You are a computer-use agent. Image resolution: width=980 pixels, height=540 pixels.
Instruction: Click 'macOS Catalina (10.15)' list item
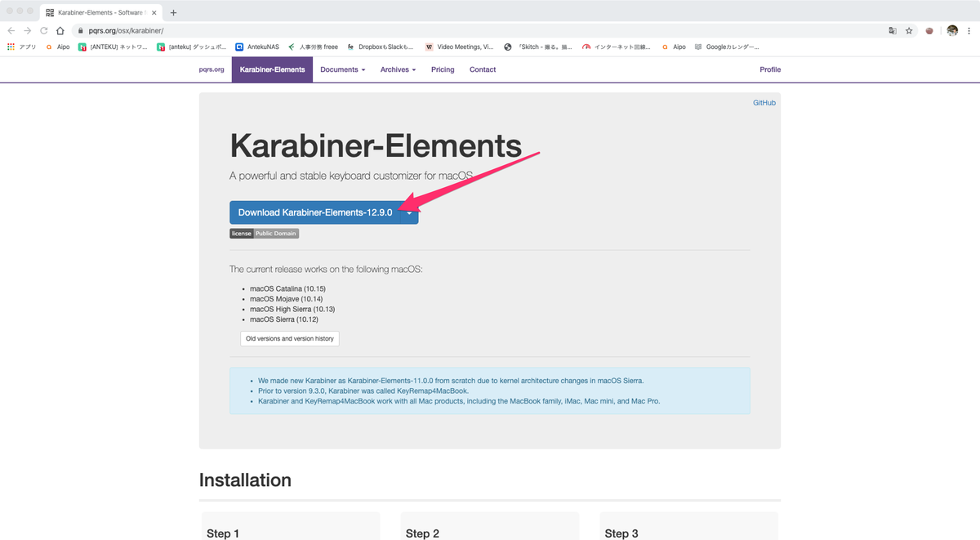(287, 288)
